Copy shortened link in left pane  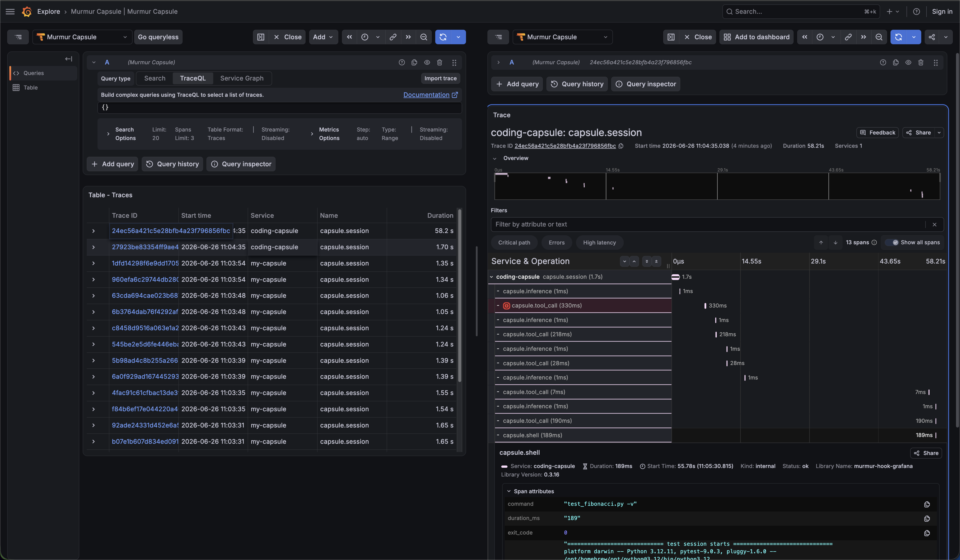tap(393, 37)
